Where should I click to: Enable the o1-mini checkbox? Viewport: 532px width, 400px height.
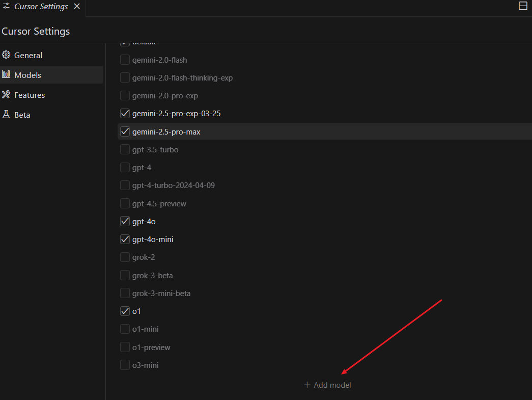tap(125, 329)
